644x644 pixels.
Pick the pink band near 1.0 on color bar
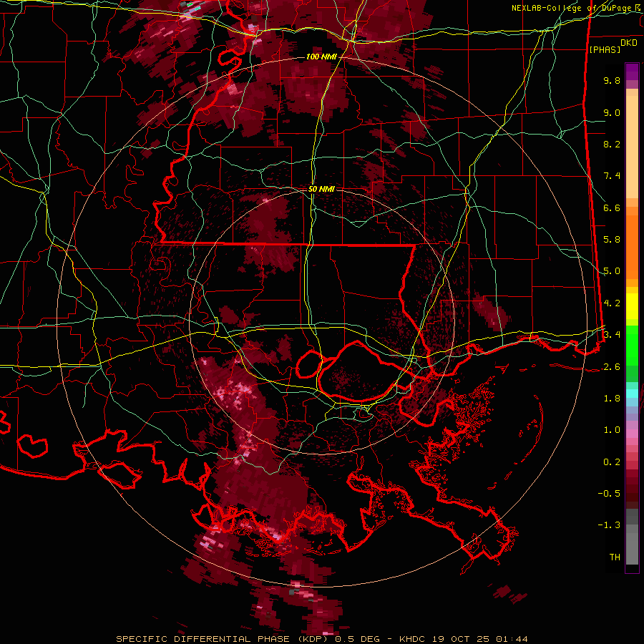click(632, 433)
